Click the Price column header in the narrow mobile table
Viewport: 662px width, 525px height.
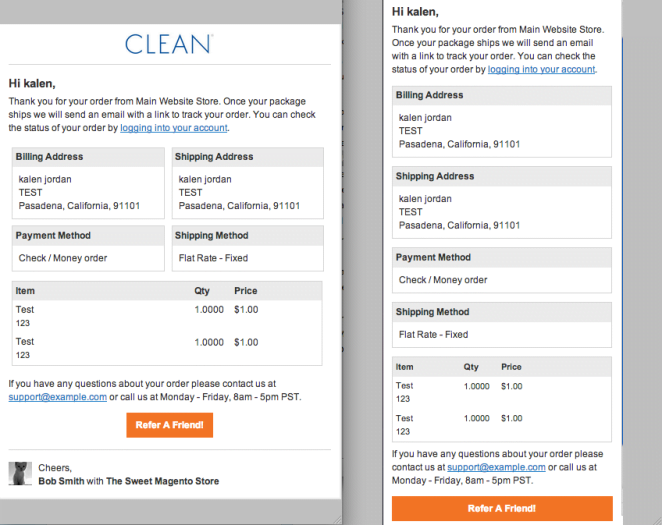512,367
